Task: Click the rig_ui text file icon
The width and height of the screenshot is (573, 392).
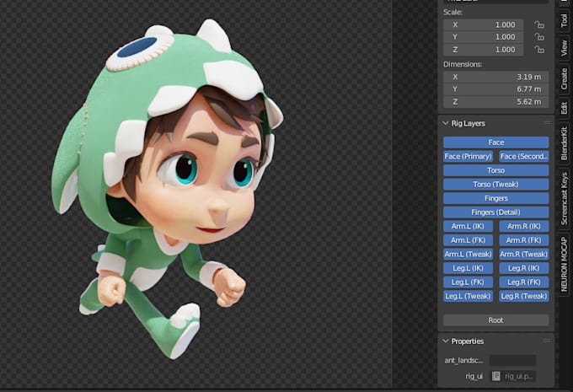Action: [497, 376]
